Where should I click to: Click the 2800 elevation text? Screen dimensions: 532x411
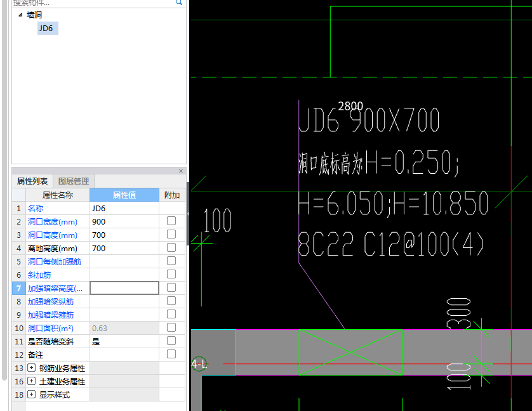(350, 106)
